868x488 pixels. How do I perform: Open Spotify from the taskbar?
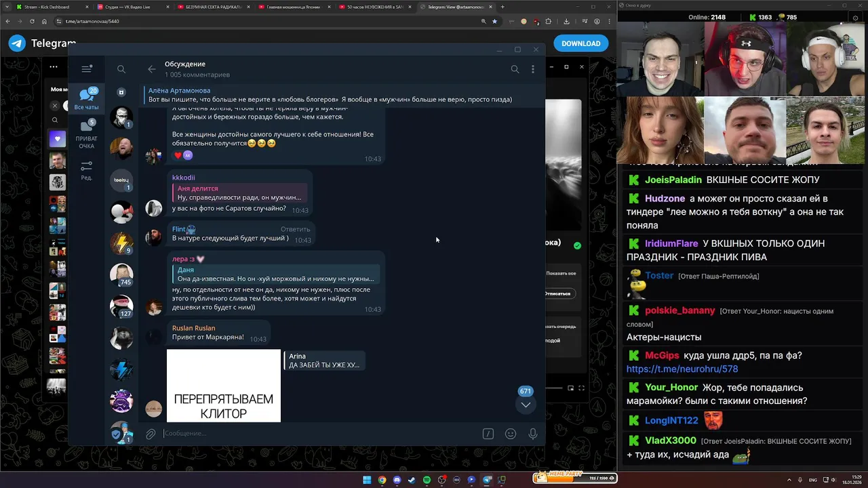click(x=427, y=480)
